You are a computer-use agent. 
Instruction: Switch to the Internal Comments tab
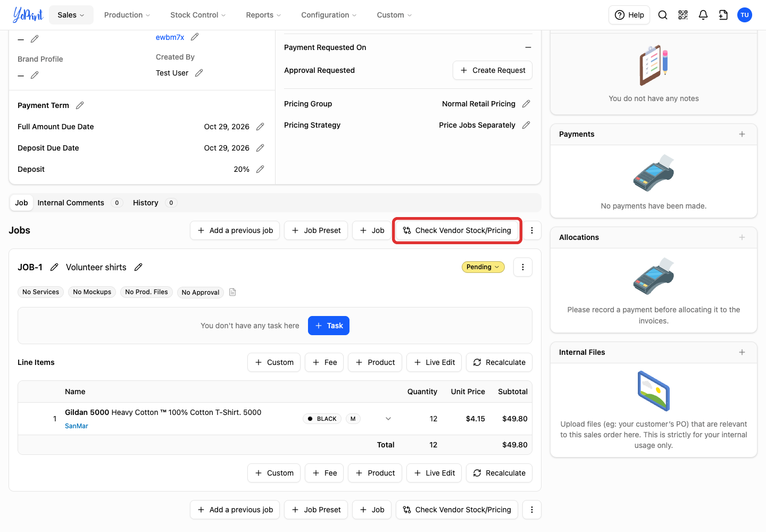click(x=79, y=203)
